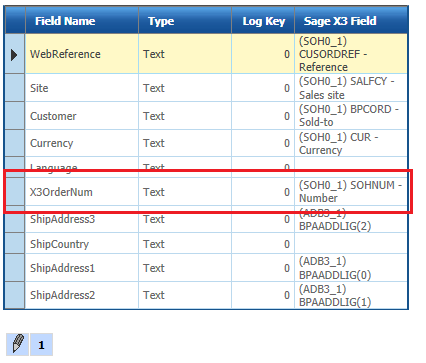Click the Type cell in the Site row
Screen dimensions: 426x363
(185, 88)
